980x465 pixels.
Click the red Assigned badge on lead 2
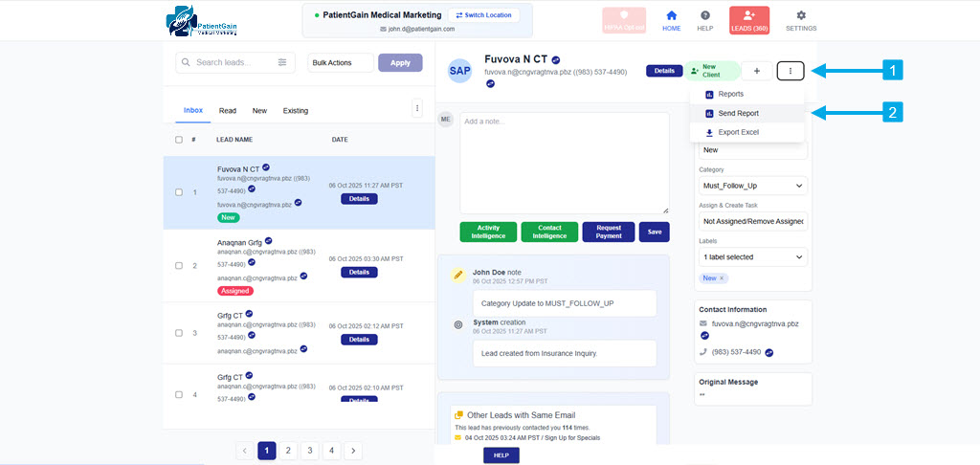pyautogui.click(x=235, y=291)
